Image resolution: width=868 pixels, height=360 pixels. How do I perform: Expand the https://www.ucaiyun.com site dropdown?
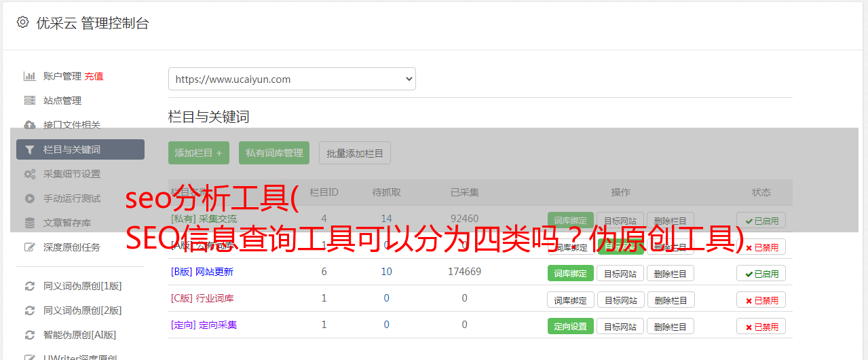point(292,79)
